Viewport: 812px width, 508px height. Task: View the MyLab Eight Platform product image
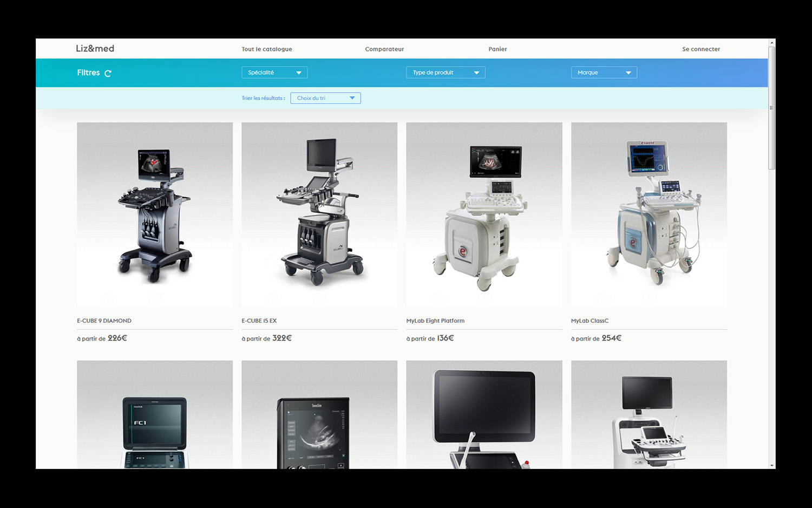click(484, 214)
